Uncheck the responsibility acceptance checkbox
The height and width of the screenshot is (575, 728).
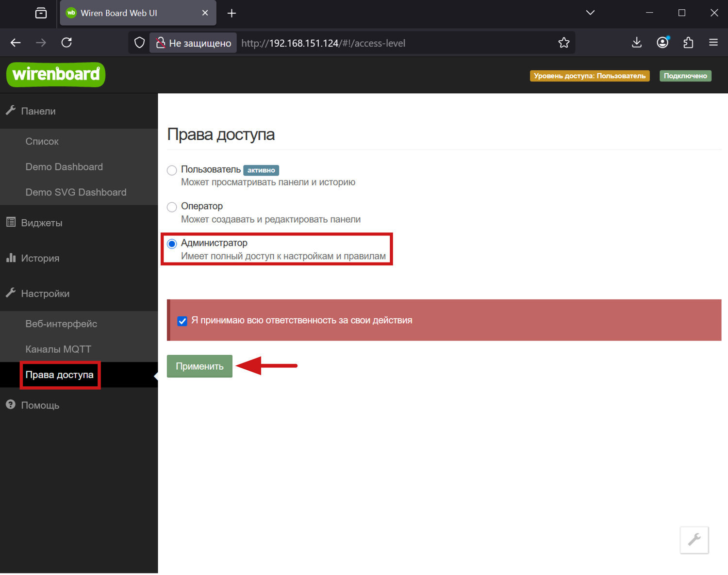coord(182,321)
